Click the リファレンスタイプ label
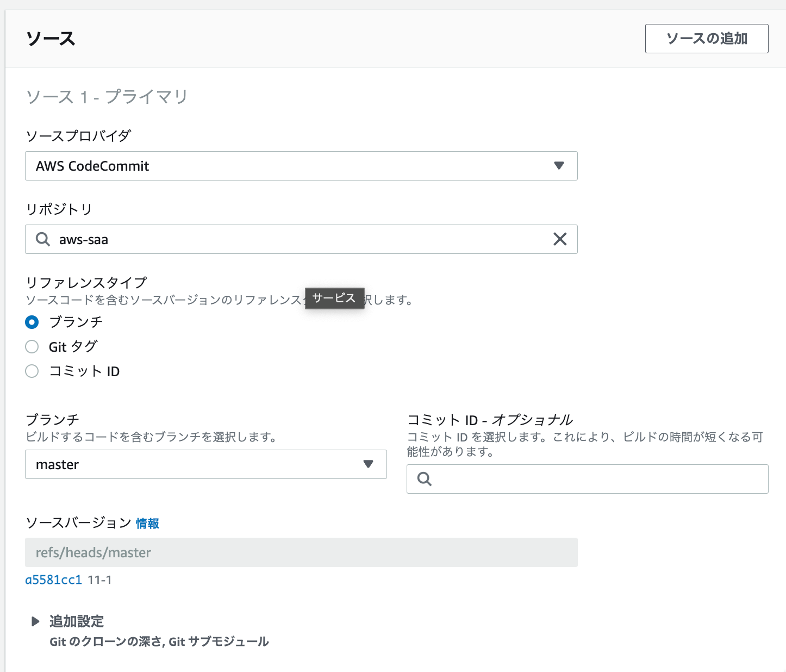 [x=86, y=282]
